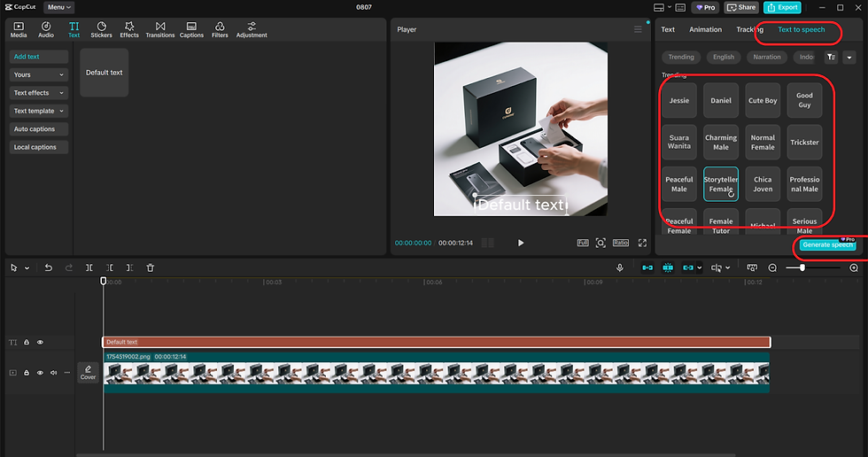Hide the video track

(40, 373)
